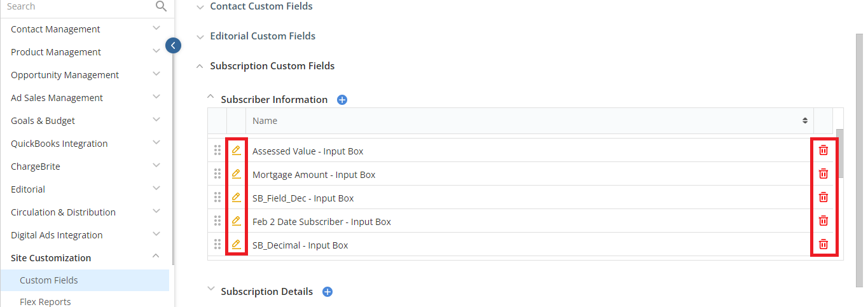Expand Contact Management in the sidebar
Viewport: 868px width, 307px height.
[x=86, y=29]
